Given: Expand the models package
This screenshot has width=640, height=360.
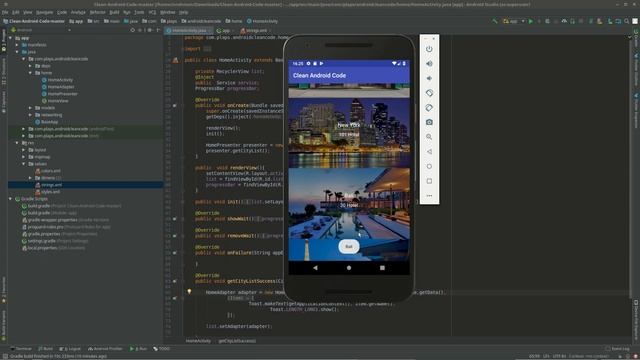Looking at the screenshot, I should pos(30,108).
